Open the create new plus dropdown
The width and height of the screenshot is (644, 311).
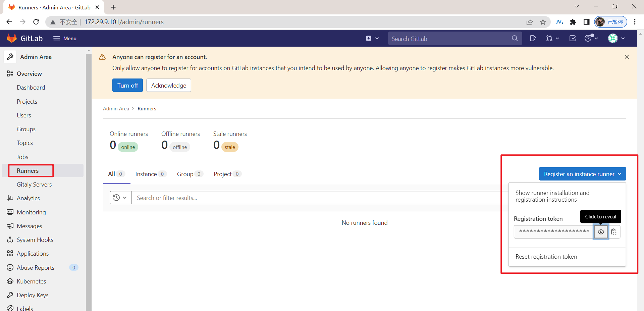[372, 38]
